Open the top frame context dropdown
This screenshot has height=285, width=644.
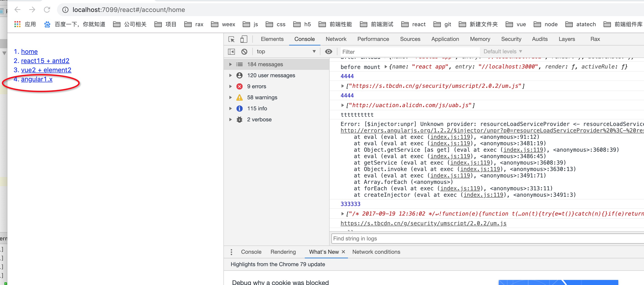point(286,51)
